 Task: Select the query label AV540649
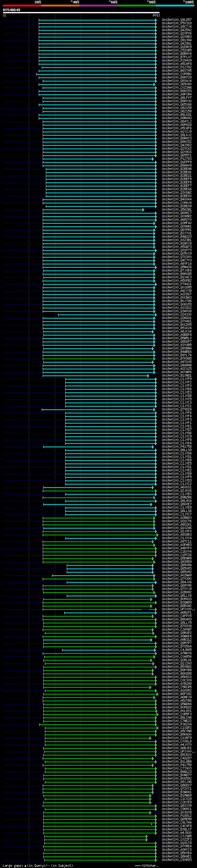[11, 10]
